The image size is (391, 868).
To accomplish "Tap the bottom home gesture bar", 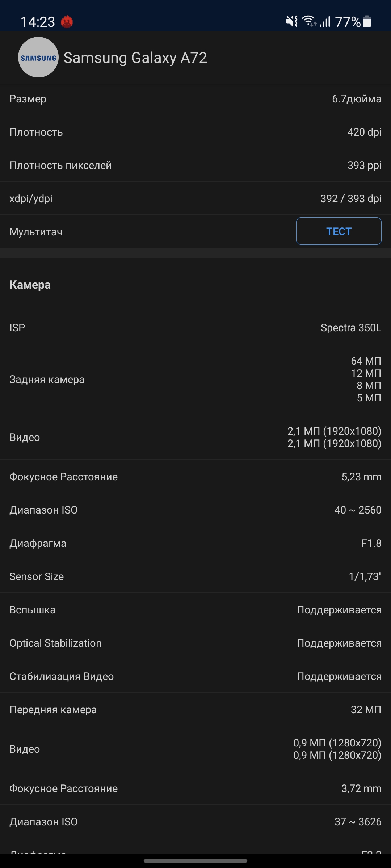I will [195, 861].
